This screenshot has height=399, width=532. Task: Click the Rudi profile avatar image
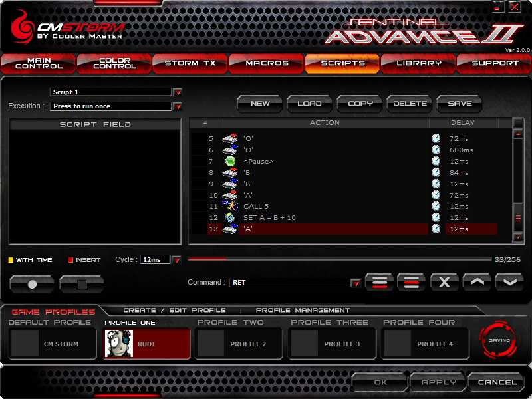(119, 343)
